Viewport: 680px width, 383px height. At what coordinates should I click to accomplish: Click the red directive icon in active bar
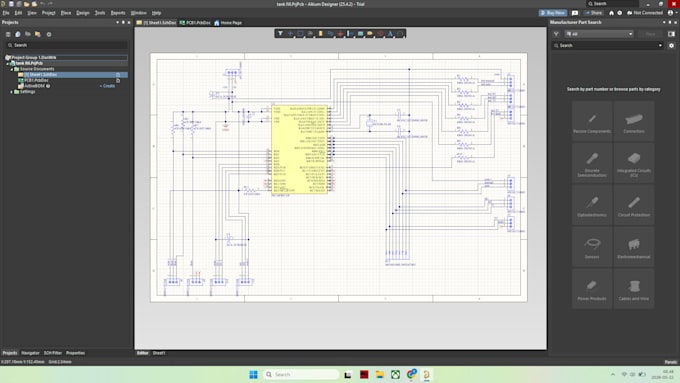[380, 33]
